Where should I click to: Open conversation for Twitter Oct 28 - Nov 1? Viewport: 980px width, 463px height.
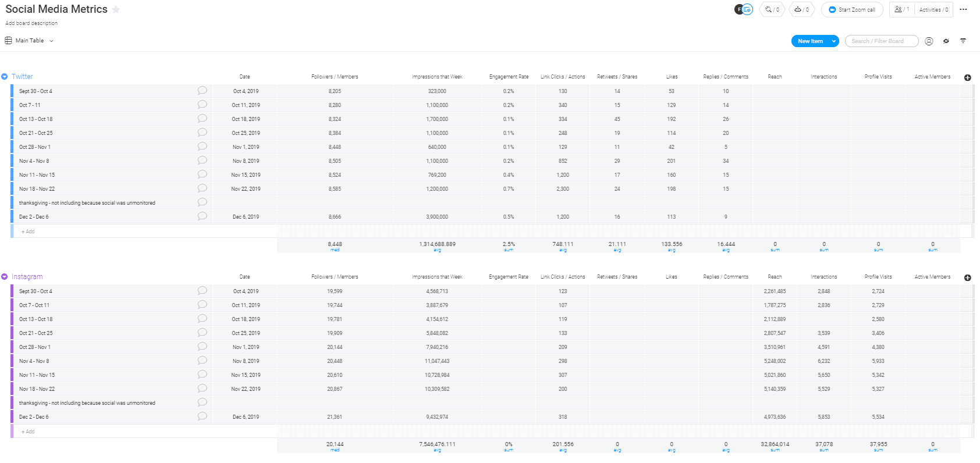tap(202, 147)
